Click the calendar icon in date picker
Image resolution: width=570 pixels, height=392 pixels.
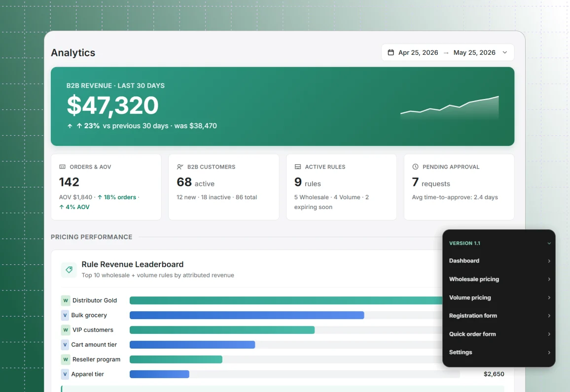(x=391, y=52)
